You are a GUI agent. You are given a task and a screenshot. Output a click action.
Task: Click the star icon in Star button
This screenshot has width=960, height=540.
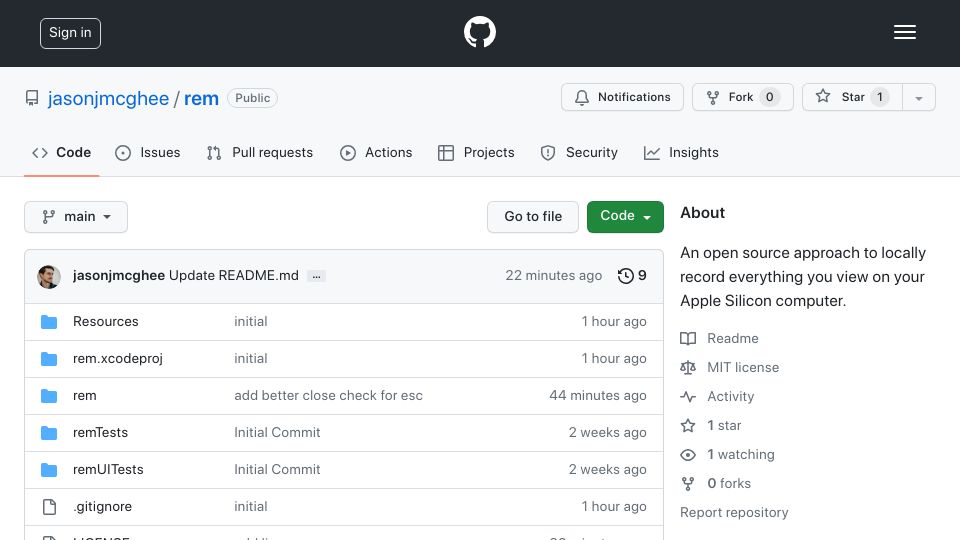pyautogui.click(x=823, y=96)
